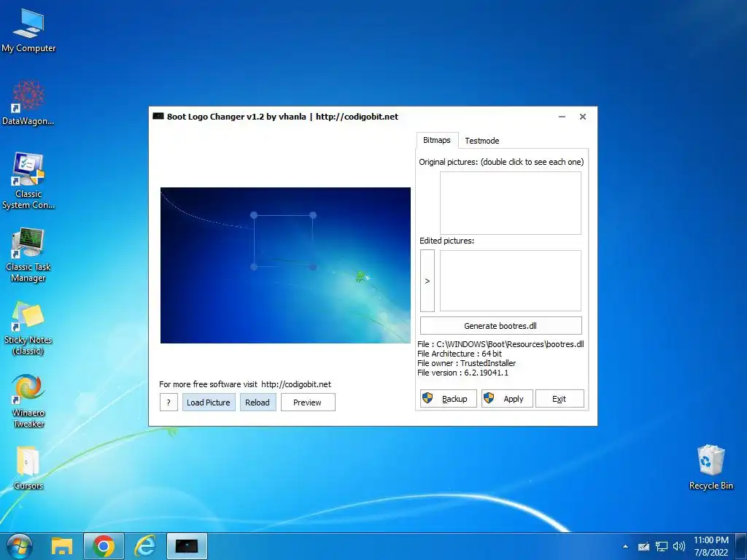This screenshot has height=560, width=747.
Task: Open Sticky Notes (classic) shortcut
Action: point(28,327)
